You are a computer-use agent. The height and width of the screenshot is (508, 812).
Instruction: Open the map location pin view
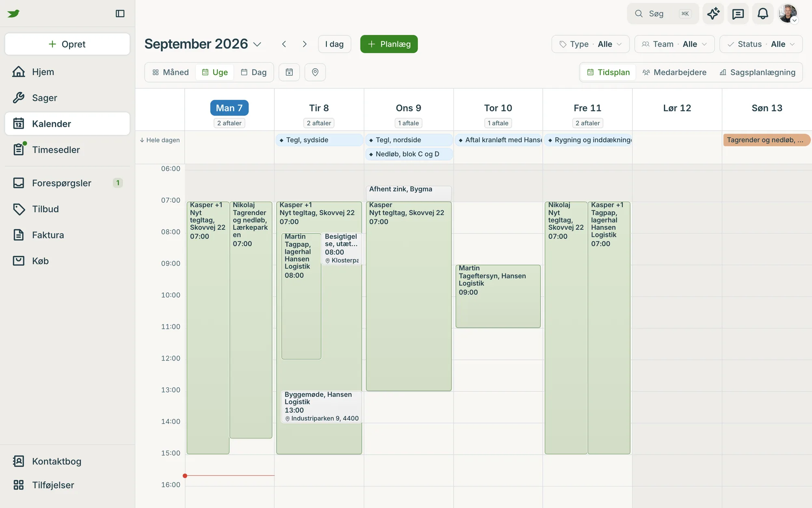coord(315,72)
